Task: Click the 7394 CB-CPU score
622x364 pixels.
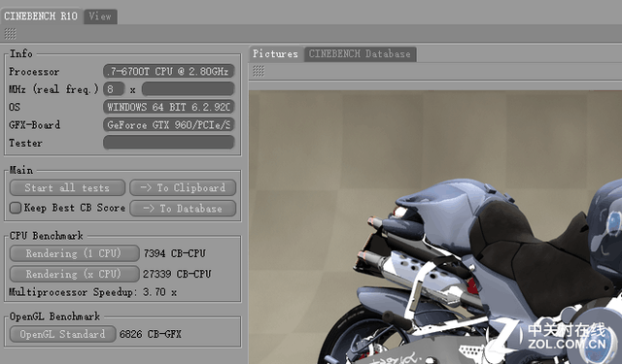Action: [x=175, y=253]
